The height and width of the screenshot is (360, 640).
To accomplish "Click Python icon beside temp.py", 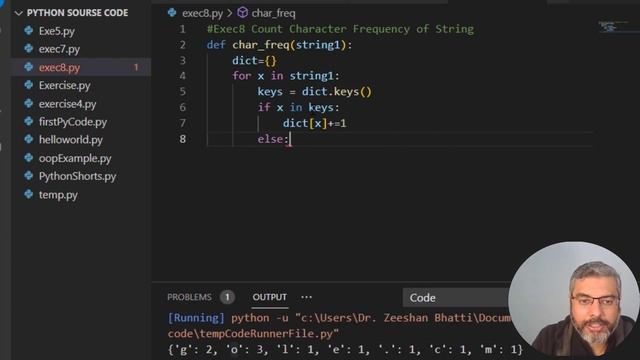I will (29, 194).
